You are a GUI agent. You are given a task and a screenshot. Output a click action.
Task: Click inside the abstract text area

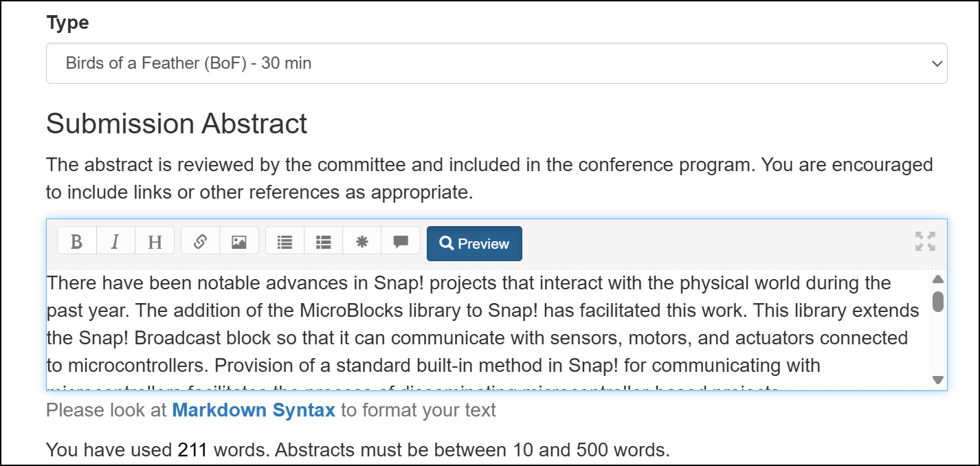(488, 329)
